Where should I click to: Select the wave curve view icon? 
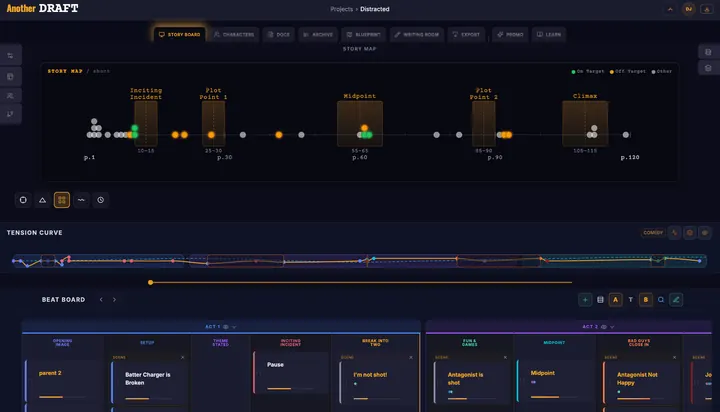[81, 200]
